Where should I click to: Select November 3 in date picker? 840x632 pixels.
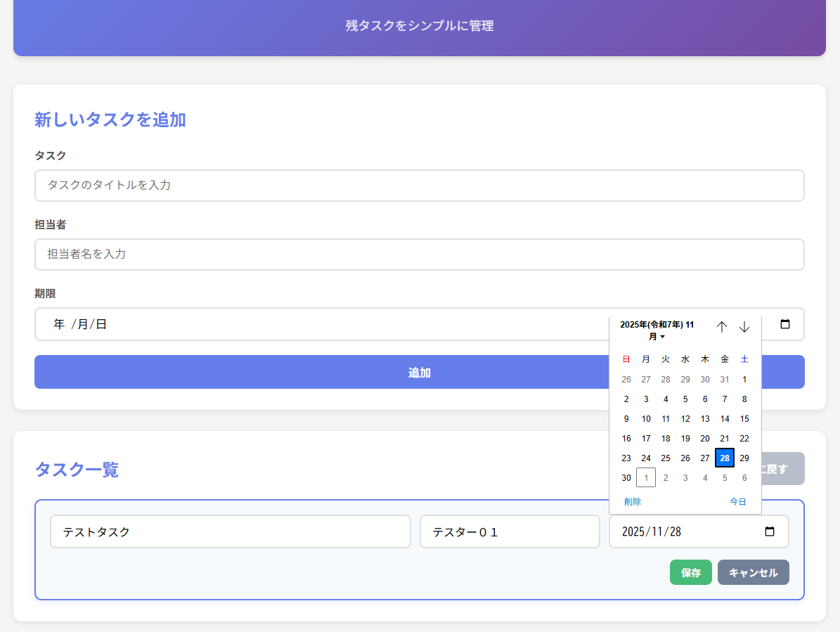(x=646, y=399)
